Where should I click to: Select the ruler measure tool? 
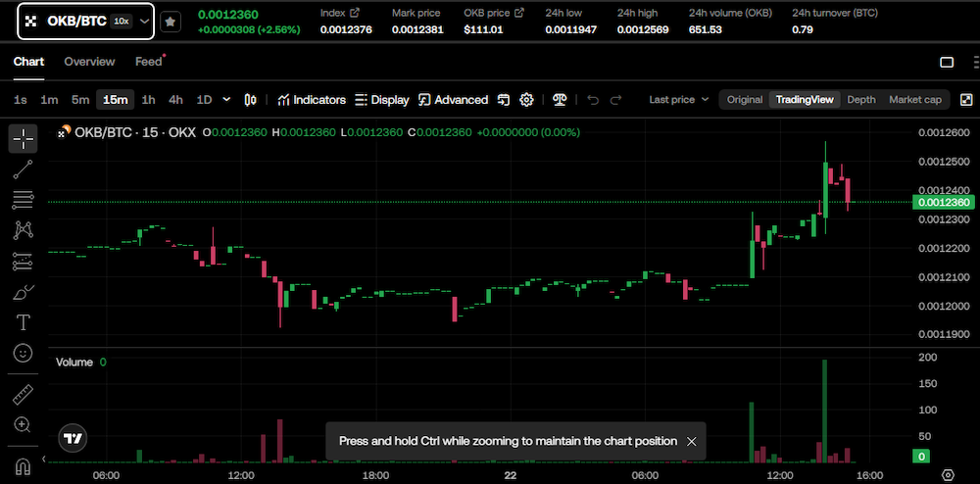coord(23,395)
